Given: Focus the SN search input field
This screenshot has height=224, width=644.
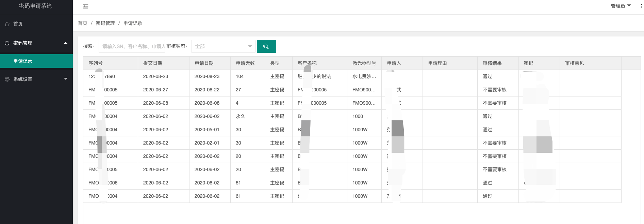Looking at the screenshot, I should coord(132,46).
